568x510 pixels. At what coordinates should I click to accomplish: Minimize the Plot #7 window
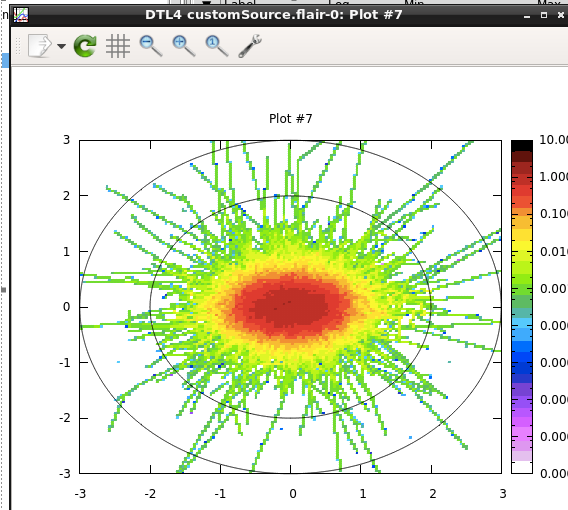pos(527,16)
